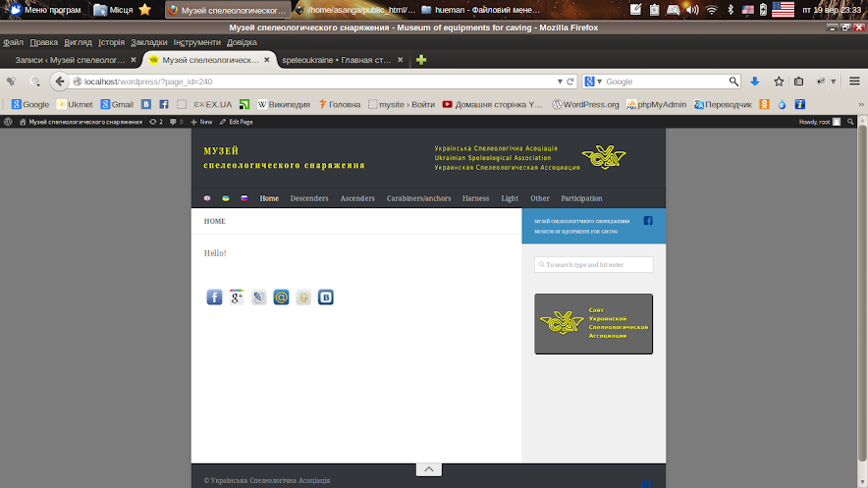This screenshot has width=868, height=488.
Task: Switch site language with the English flag
Action: [x=207, y=198]
